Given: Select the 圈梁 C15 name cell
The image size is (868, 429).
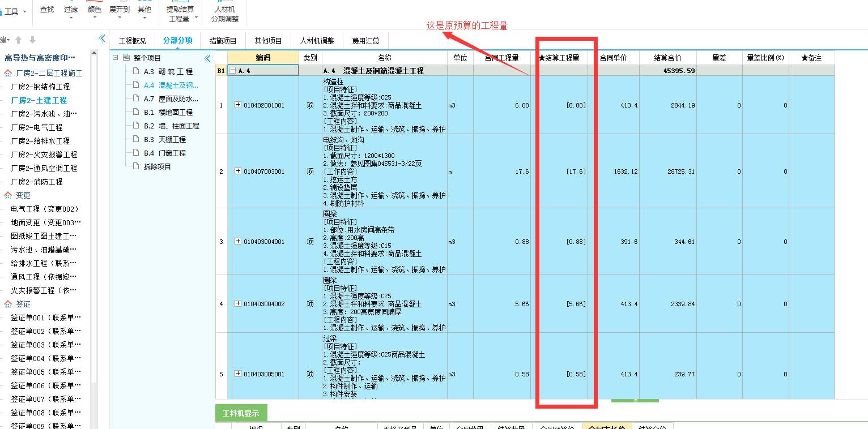Looking at the screenshot, I should click(x=384, y=242).
